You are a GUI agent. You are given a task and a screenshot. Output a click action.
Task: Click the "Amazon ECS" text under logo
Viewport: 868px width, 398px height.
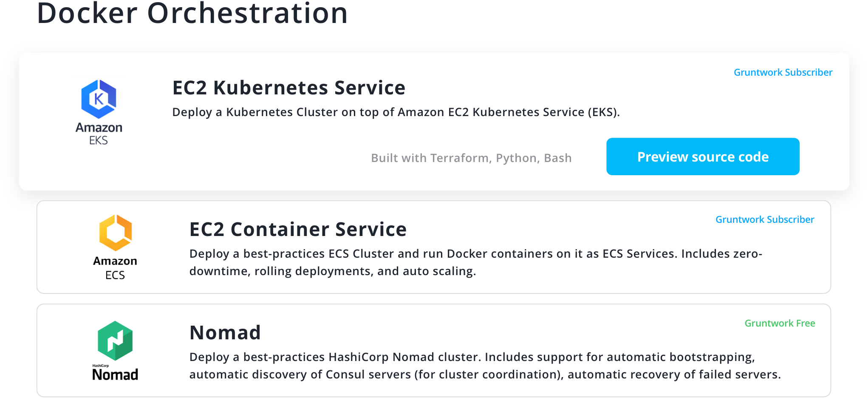115,268
